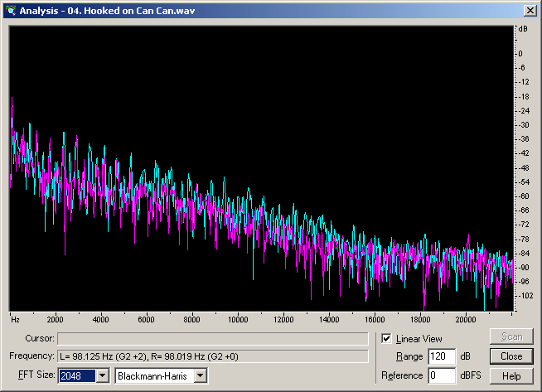Viewport: 542px width, 392px height.
Task: Click the 2000 Hz mark on frequency axis
Action: 56,319
